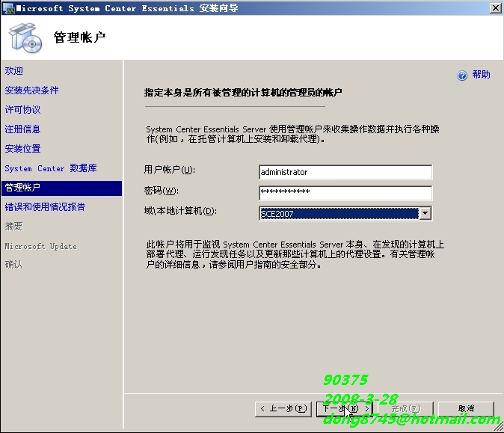Click the heading 指定本身是所有被管理的计算机的管理员的帐户
504x433 pixels.
(x=243, y=93)
